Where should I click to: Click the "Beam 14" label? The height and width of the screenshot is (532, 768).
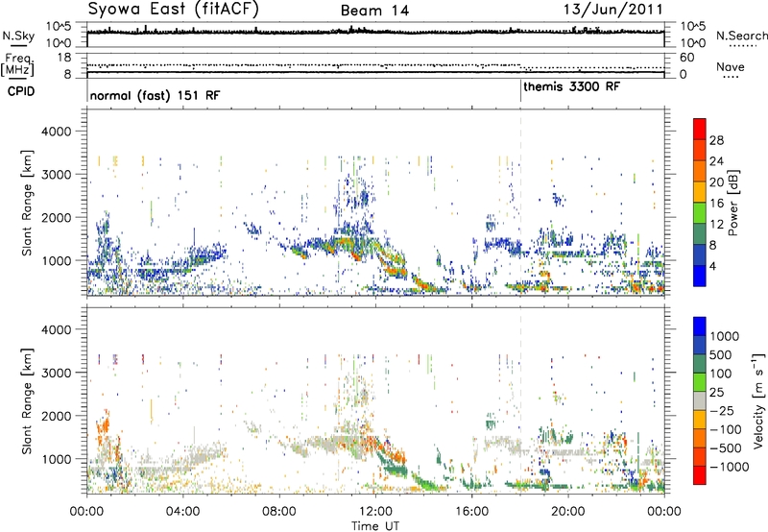pyautogui.click(x=374, y=11)
